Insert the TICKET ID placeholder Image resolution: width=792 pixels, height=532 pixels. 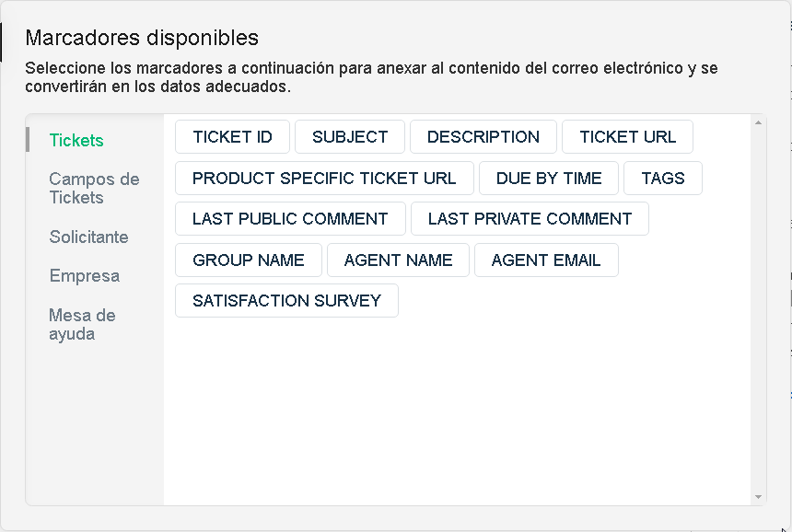(x=232, y=137)
